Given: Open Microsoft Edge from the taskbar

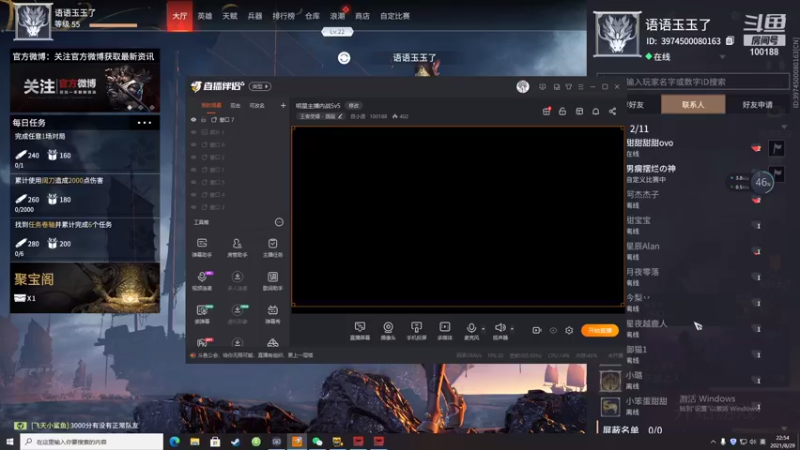Looking at the screenshot, I should click(x=174, y=441).
